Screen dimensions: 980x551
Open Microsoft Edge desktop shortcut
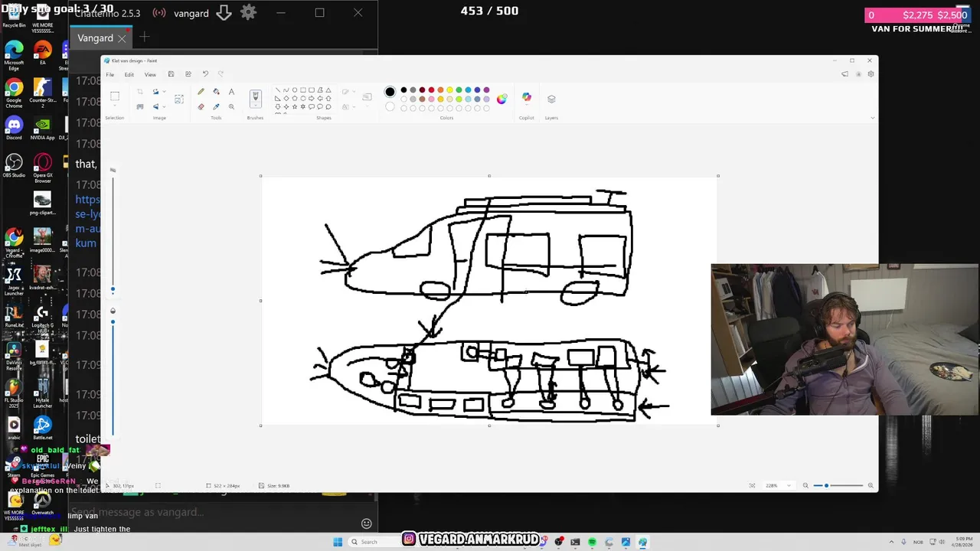14,55
